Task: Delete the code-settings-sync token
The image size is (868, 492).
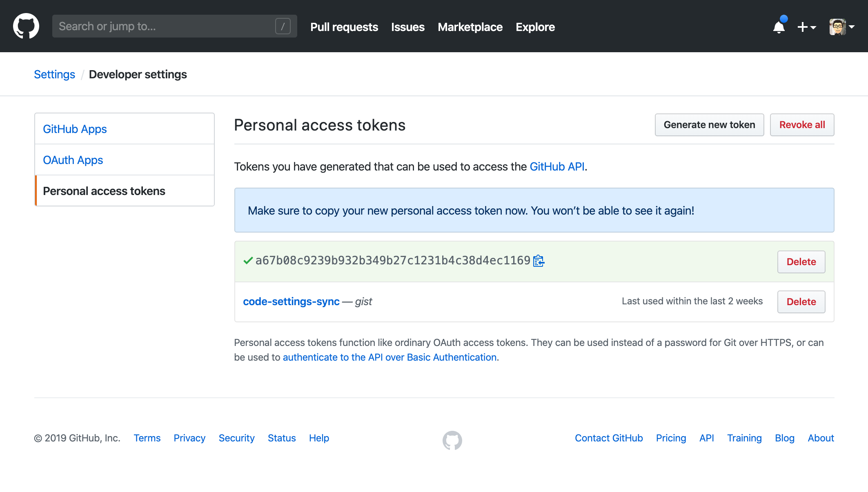Action: click(801, 301)
